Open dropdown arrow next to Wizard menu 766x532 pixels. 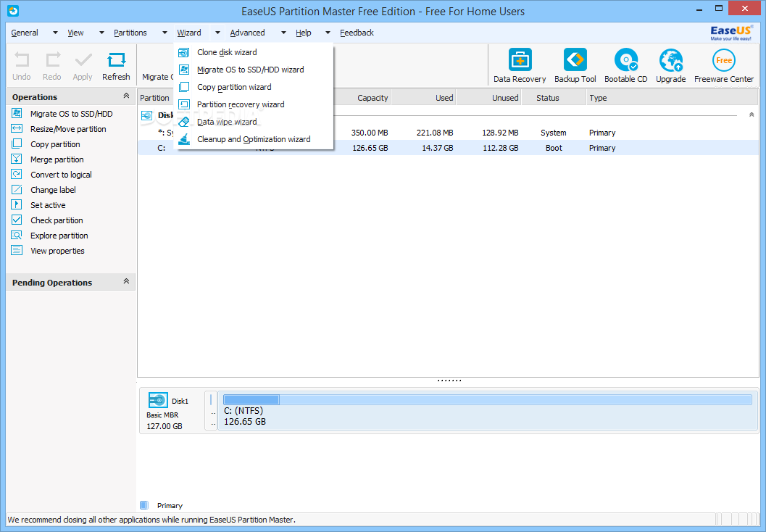[x=217, y=33]
